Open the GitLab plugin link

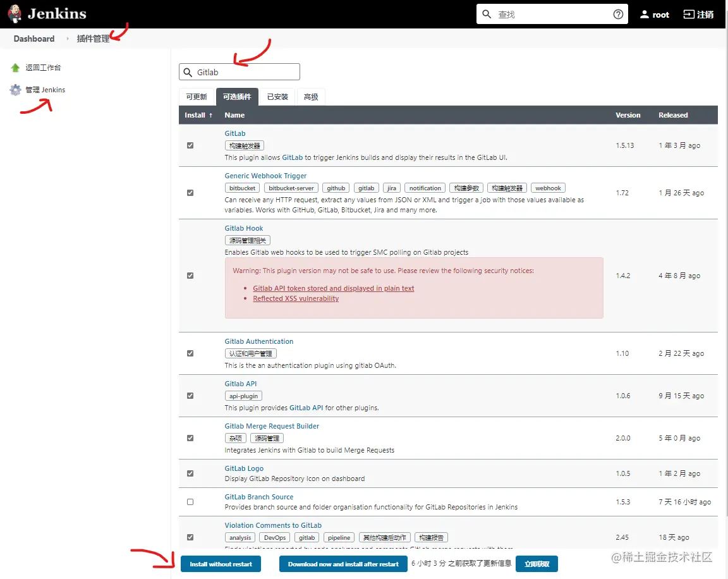click(x=235, y=133)
